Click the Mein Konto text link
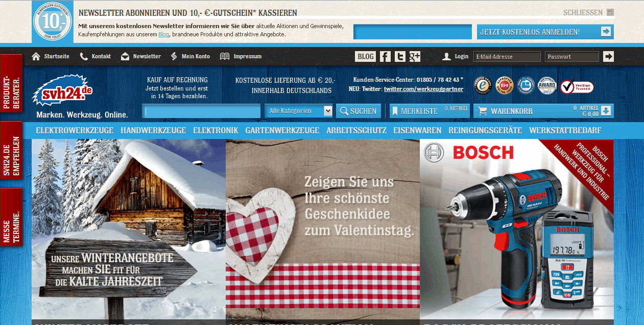 (196, 56)
